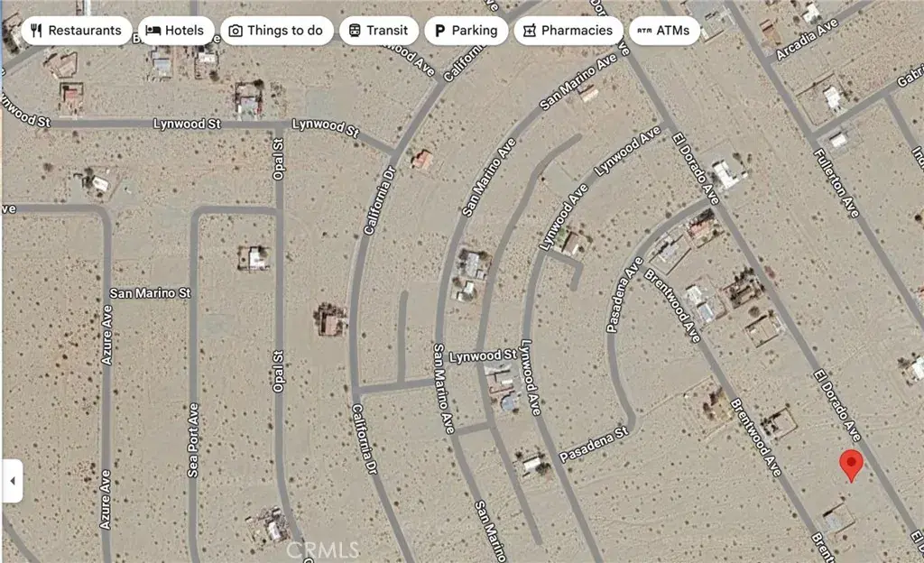Select the Transit filter chip
Image resolution: width=924 pixels, height=563 pixels.
(379, 31)
